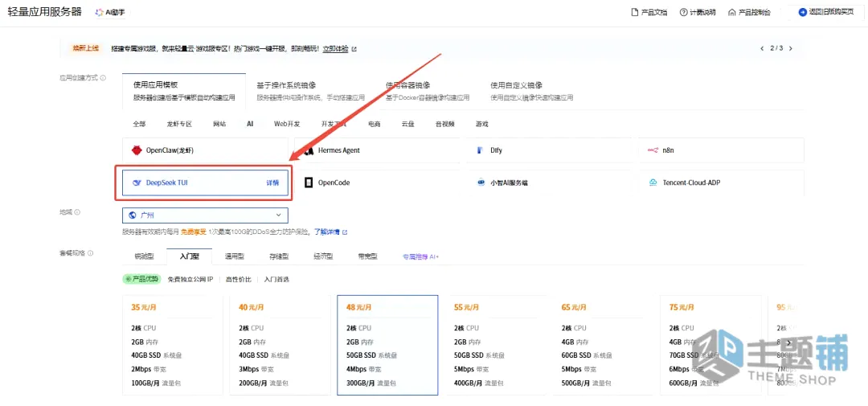Switch to 龙虾专区 template category

click(x=179, y=124)
